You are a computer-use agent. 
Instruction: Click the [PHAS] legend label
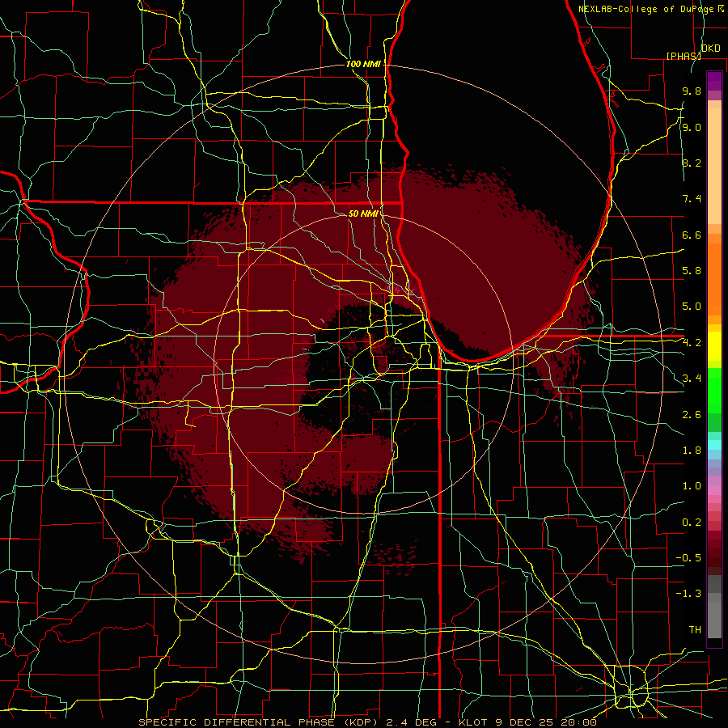pyautogui.click(x=684, y=56)
